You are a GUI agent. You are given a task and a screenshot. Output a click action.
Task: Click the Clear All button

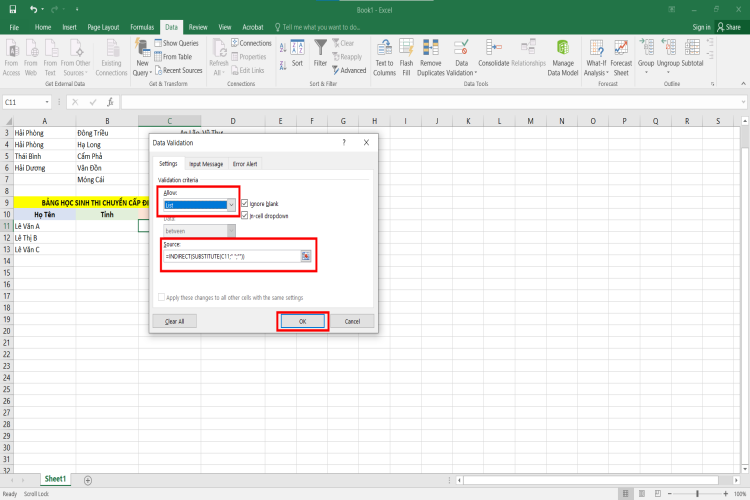[x=175, y=322]
